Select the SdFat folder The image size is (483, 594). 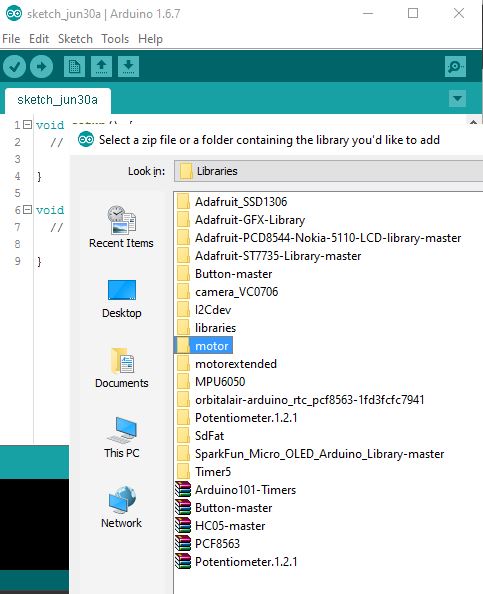point(200,436)
